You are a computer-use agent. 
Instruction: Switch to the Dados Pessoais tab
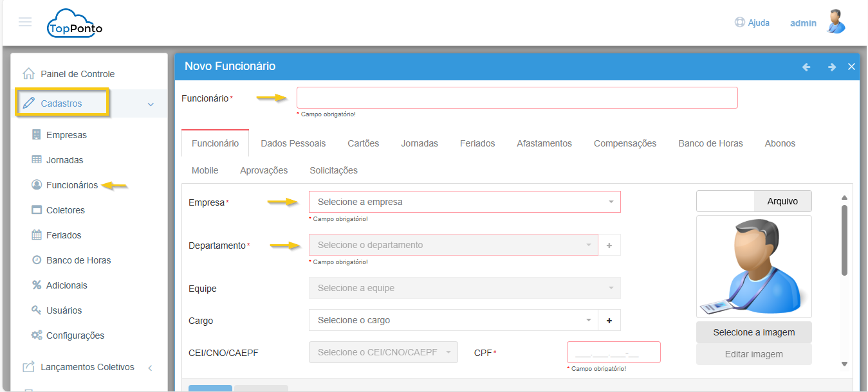[x=293, y=143]
